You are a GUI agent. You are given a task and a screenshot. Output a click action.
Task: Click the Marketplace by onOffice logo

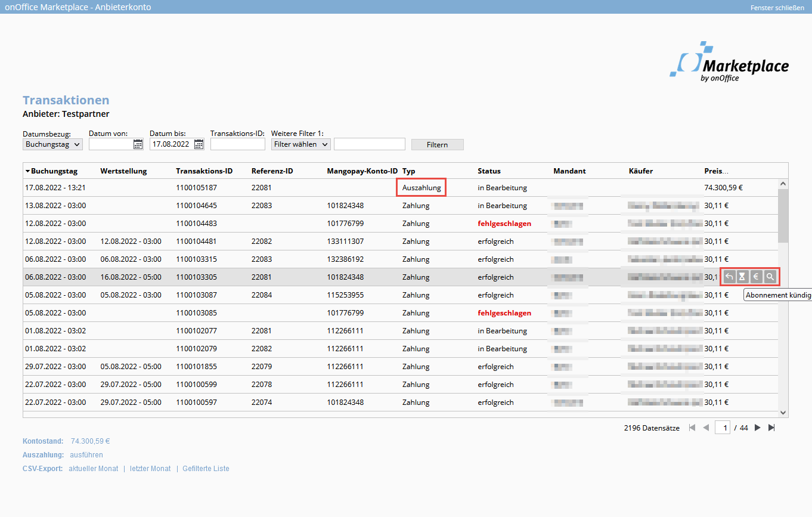click(729, 62)
